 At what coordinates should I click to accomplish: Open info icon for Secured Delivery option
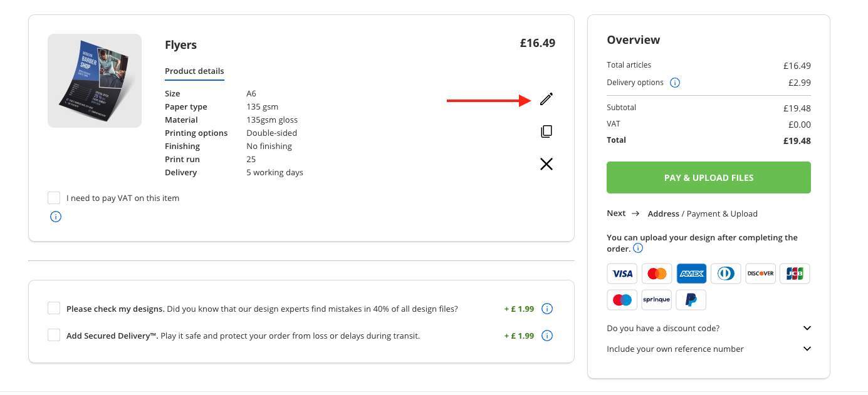pyautogui.click(x=547, y=336)
